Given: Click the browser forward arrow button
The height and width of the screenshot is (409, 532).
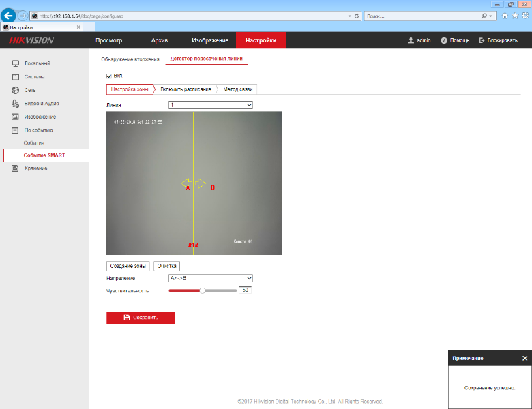Looking at the screenshot, I should pos(23,16).
